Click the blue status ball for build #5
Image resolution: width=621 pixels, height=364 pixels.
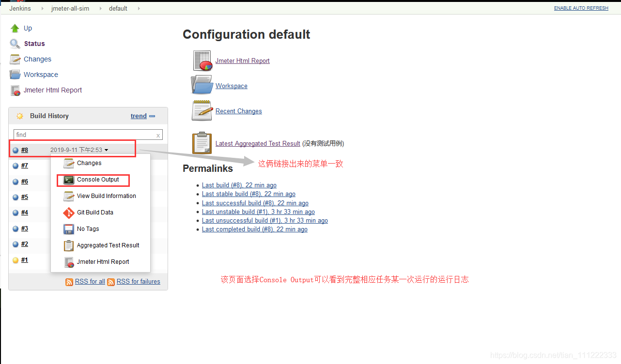[x=16, y=197]
